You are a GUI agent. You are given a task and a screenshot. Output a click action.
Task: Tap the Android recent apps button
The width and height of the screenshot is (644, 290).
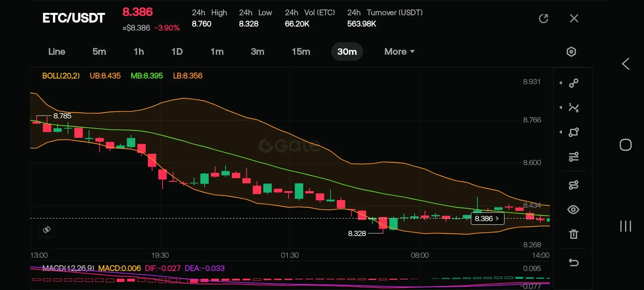[625, 226]
